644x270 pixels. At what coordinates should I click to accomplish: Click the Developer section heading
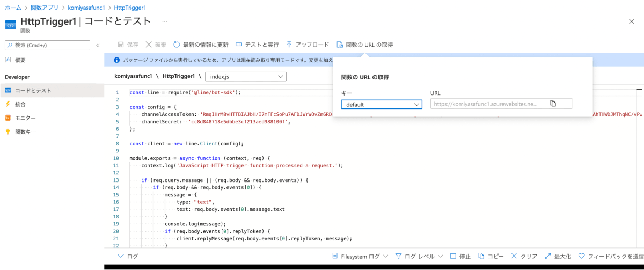tap(17, 77)
